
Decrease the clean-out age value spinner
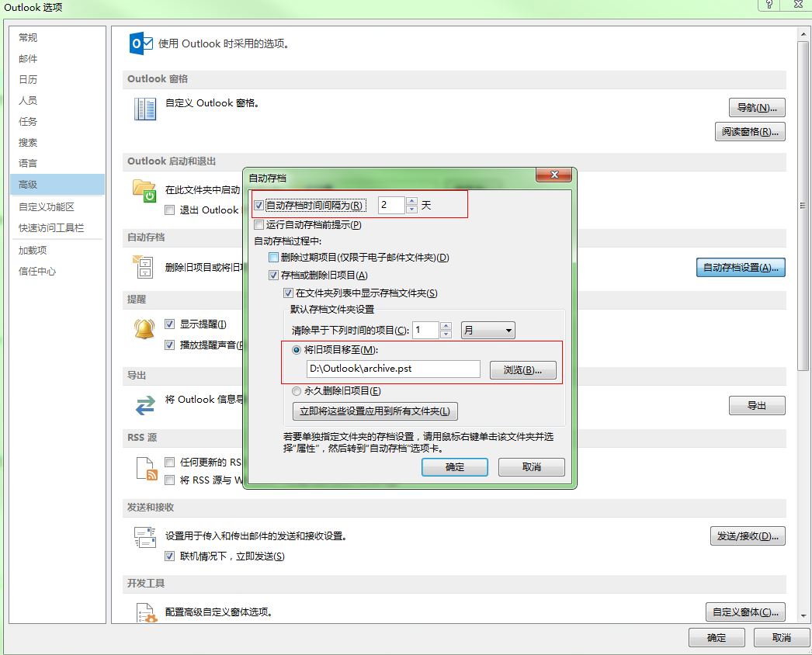pos(446,334)
